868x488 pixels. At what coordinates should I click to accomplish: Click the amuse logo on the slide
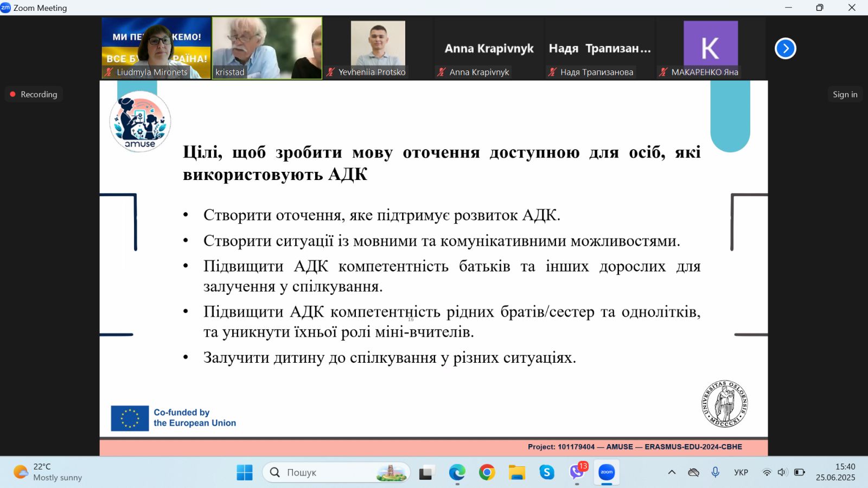pyautogui.click(x=140, y=121)
